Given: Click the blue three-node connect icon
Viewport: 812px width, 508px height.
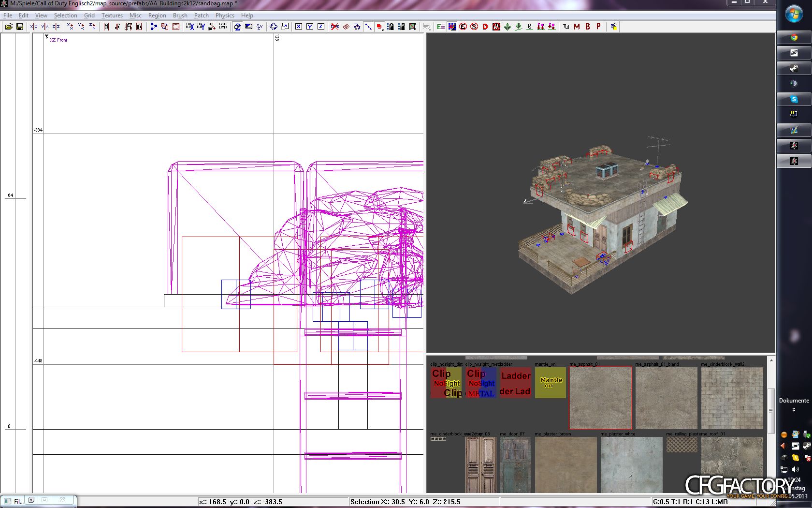Looking at the screenshot, I should coord(154,27).
